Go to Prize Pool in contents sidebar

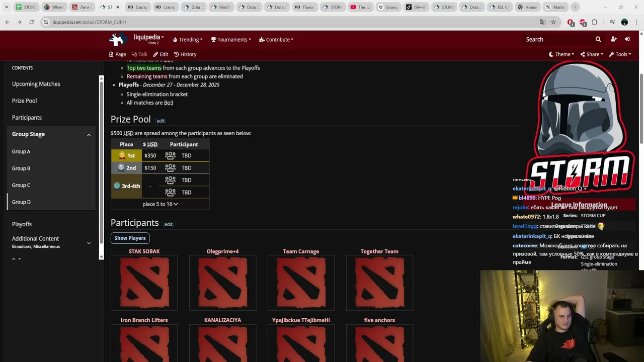pos(24,101)
